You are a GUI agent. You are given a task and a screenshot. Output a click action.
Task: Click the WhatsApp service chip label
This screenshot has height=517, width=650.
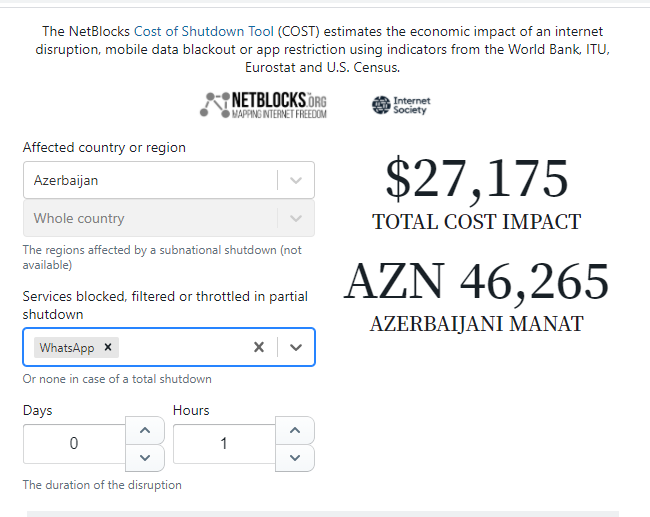67,347
